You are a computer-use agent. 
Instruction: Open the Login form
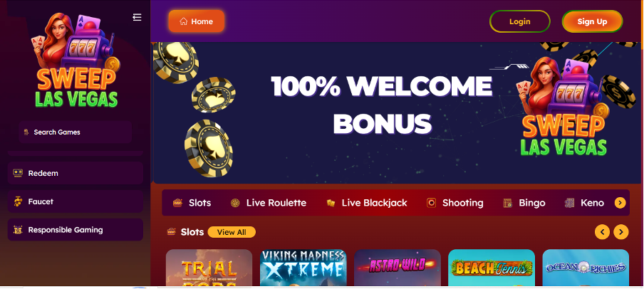(519, 21)
